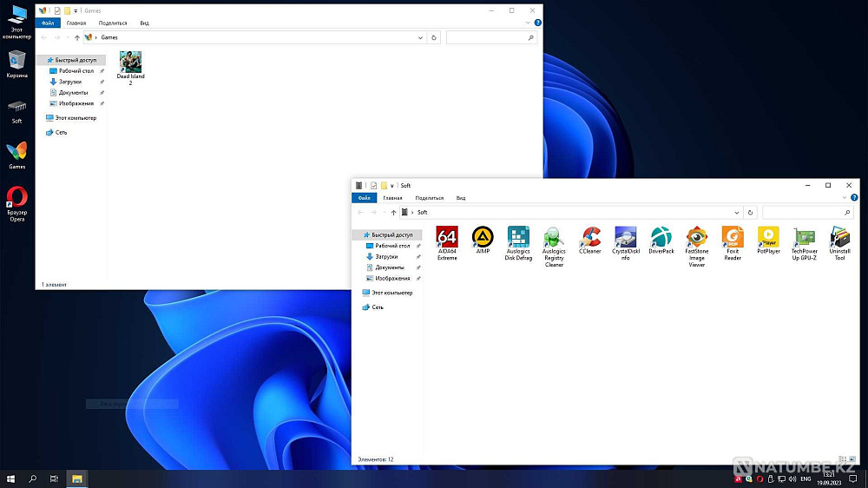Image resolution: width=868 pixels, height=488 pixels.
Task: Open the CCleaner shortcut
Action: [589, 240]
